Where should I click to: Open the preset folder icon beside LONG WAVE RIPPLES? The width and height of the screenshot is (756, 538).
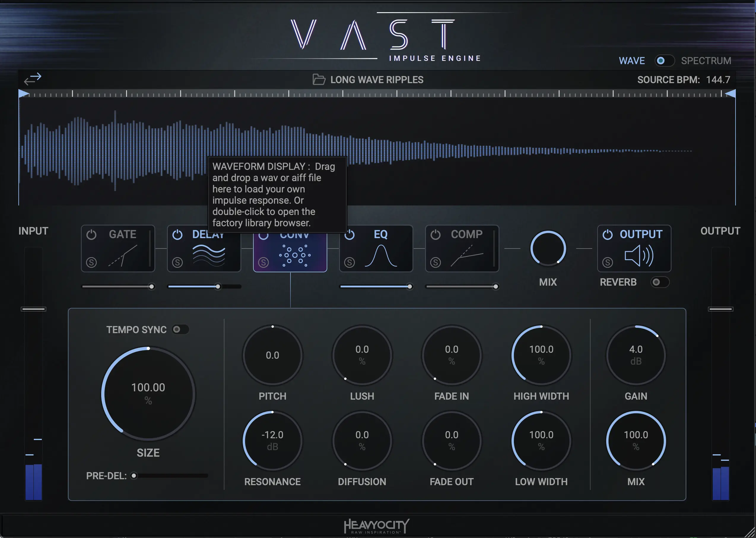pyautogui.click(x=319, y=80)
